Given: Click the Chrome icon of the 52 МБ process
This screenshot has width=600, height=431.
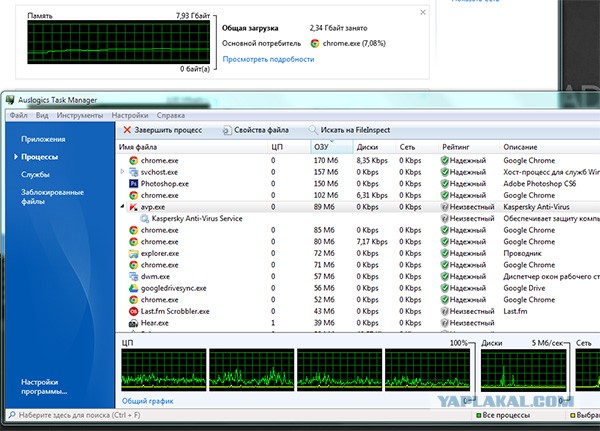Looking at the screenshot, I should click(x=133, y=300).
